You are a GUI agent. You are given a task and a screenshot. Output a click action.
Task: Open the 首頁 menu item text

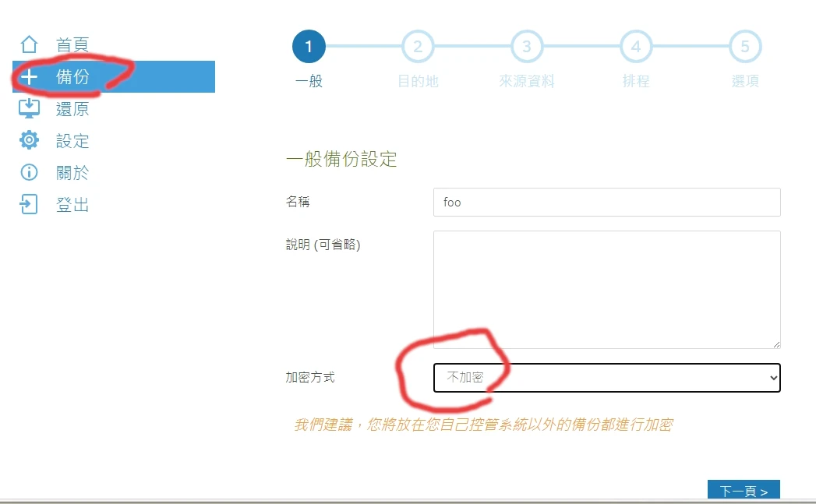tap(72, 44)
